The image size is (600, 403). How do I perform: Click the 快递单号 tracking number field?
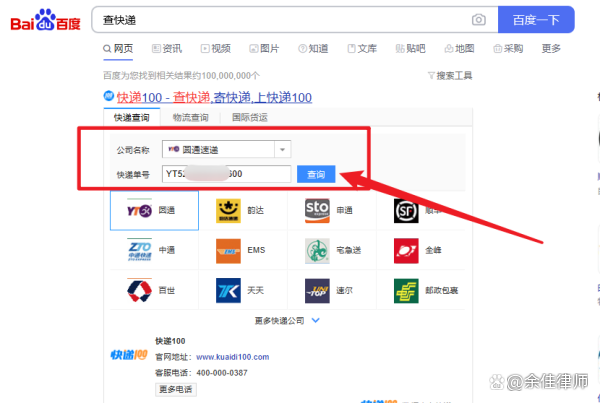coord(227,174)
